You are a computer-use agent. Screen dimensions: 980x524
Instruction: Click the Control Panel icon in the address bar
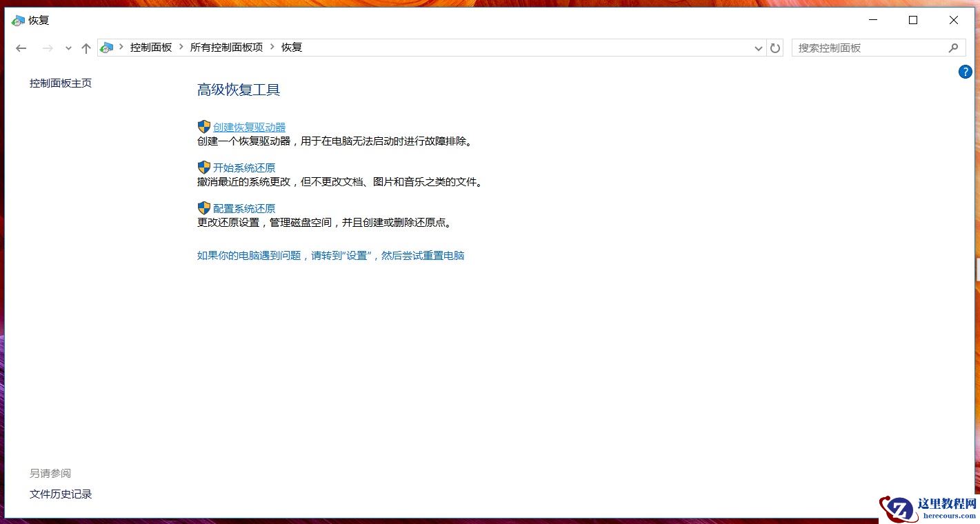click(106, 48)
